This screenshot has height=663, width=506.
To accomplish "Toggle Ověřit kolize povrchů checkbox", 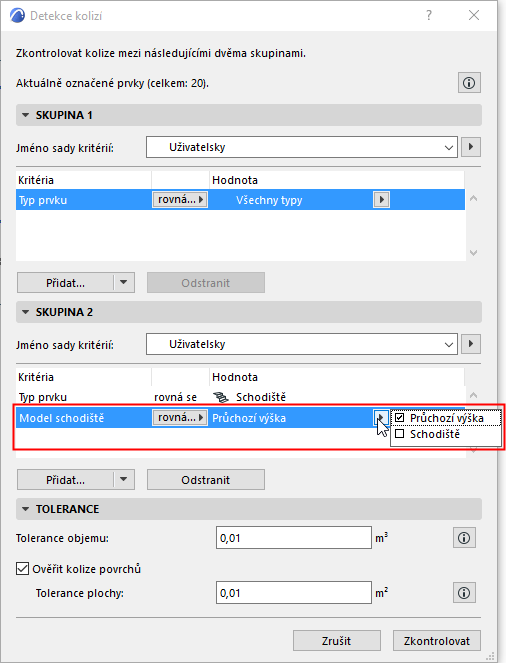I will [x=22, y=569].
